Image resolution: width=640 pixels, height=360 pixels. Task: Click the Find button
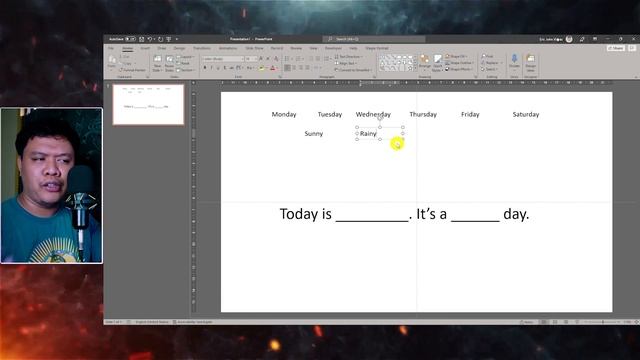pos(488,56)
